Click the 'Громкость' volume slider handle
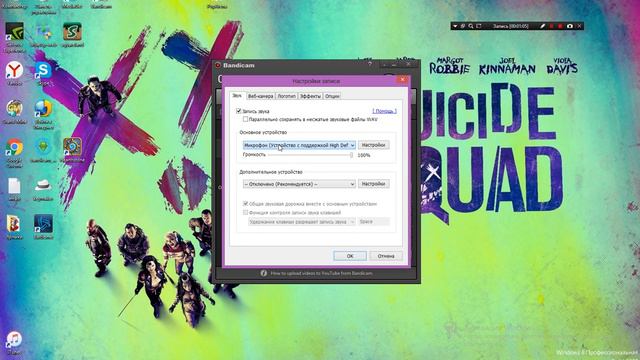Image resolution: width=640 pixels, height=360 pixels. (351, 155)
